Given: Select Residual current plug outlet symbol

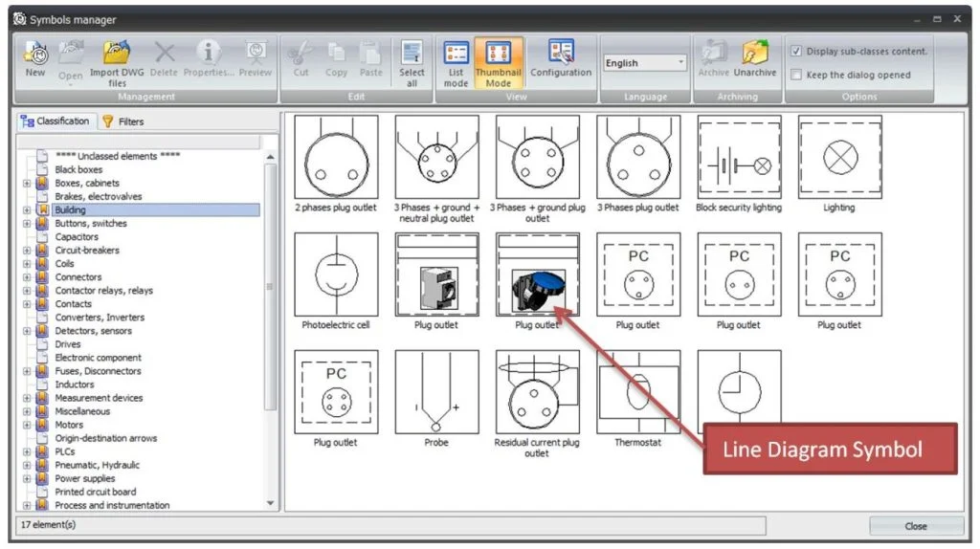Looking at the screenshot, I should pos(538,392).
